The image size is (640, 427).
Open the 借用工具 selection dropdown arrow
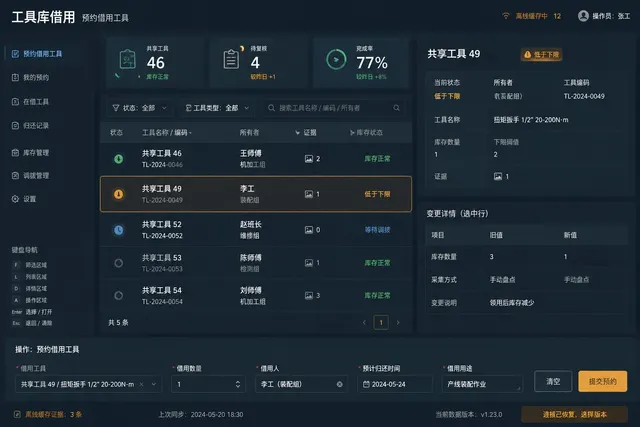click(x=153, y=384)
